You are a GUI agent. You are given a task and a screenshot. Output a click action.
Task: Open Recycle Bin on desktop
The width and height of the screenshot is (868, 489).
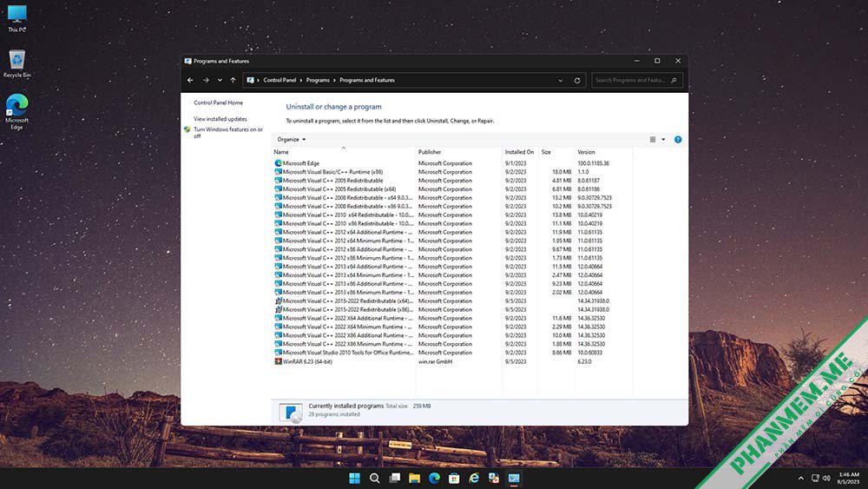16,63
